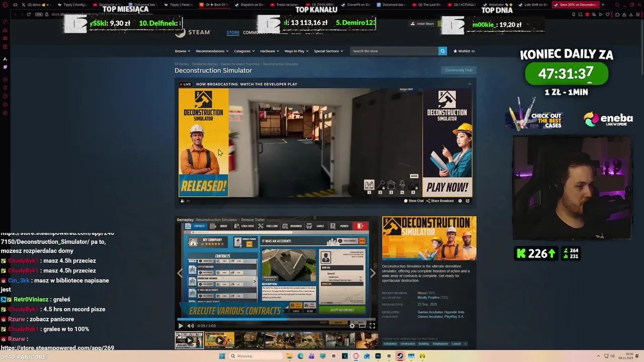The width and height of the screenshot is (644, 362).
Task: Click the Casual tag
Action: coord(456,344)
